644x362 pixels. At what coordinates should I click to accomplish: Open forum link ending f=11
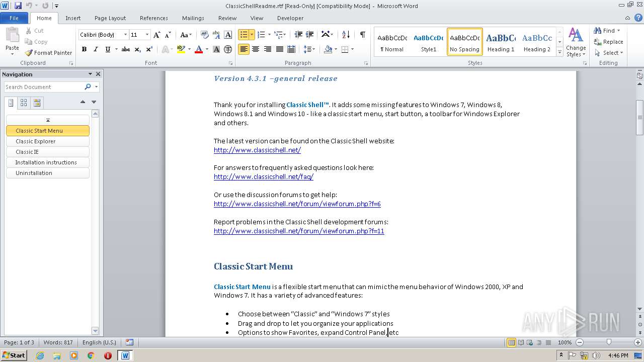pyautogui.click(x=299, y=231)
